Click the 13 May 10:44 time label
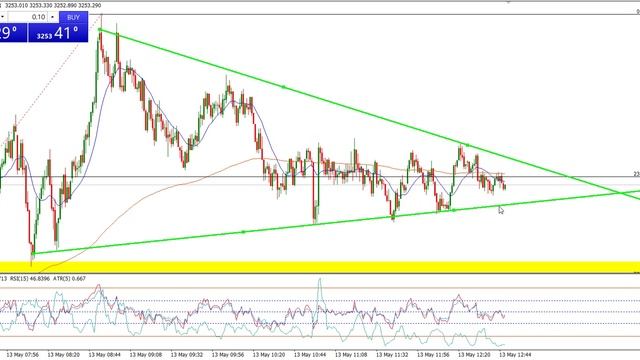 tap(310, 355)
